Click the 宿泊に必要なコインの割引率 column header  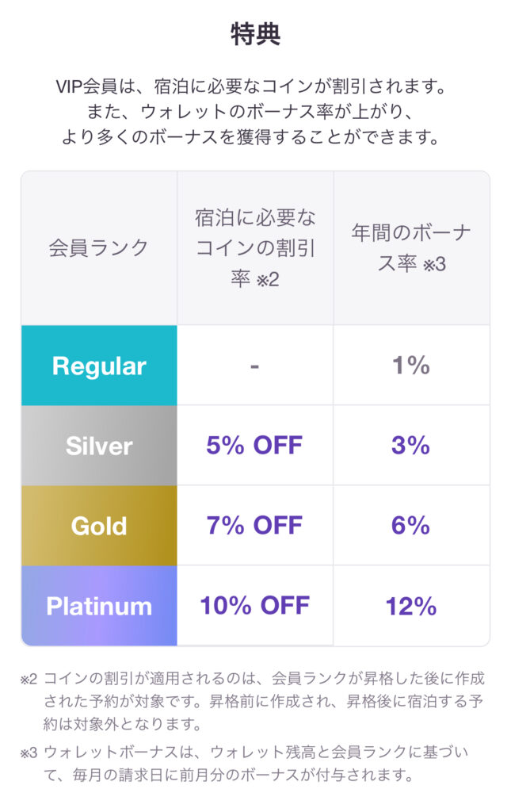click(255, 248)
